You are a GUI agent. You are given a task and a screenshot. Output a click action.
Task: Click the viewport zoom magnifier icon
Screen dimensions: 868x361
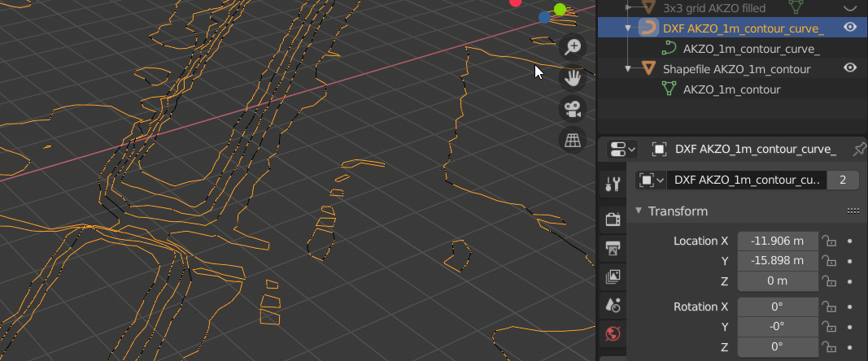point(572,47)
